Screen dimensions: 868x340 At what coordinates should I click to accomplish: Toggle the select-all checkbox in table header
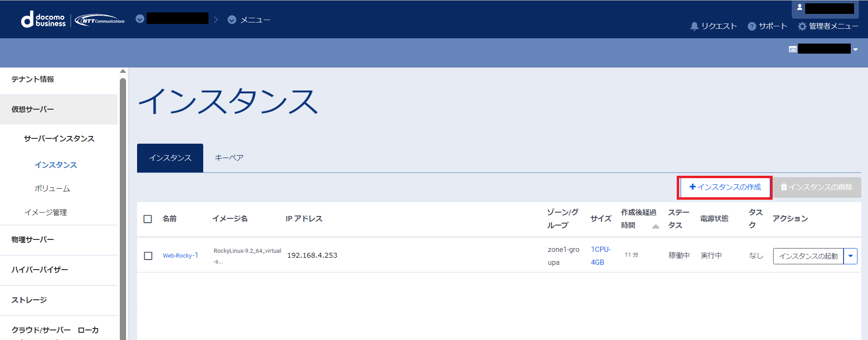(x=148, y=219)
